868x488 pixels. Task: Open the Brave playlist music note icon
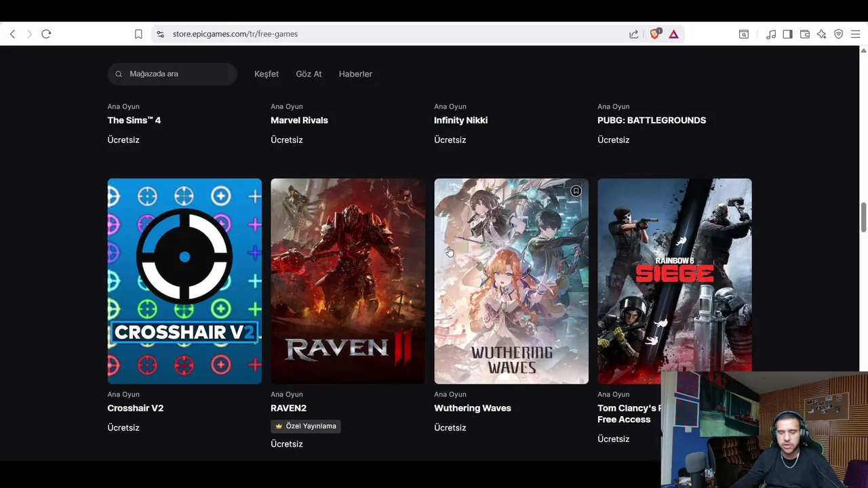[x=771, y=34]
